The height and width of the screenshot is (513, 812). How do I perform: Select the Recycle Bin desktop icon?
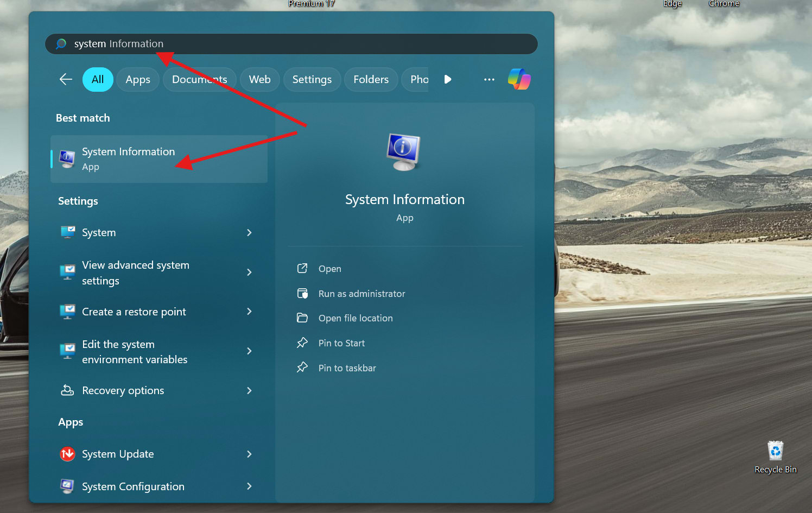click(776, 457)
